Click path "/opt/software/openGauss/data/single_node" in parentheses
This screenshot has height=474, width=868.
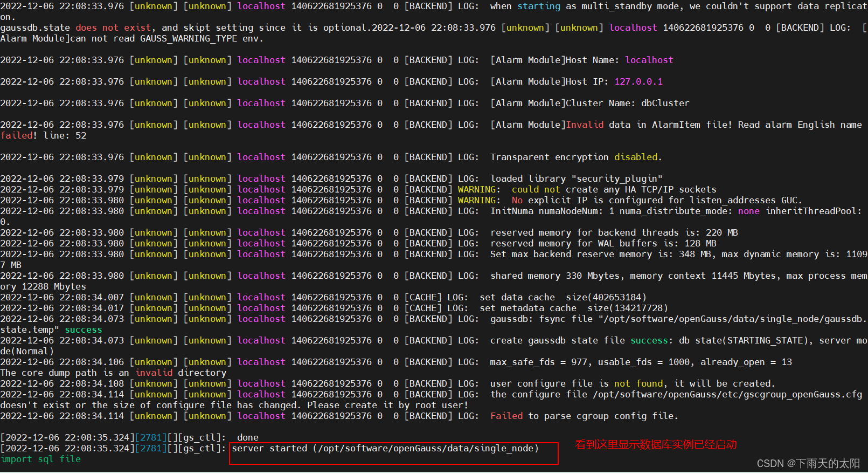[x=426, y=449]
